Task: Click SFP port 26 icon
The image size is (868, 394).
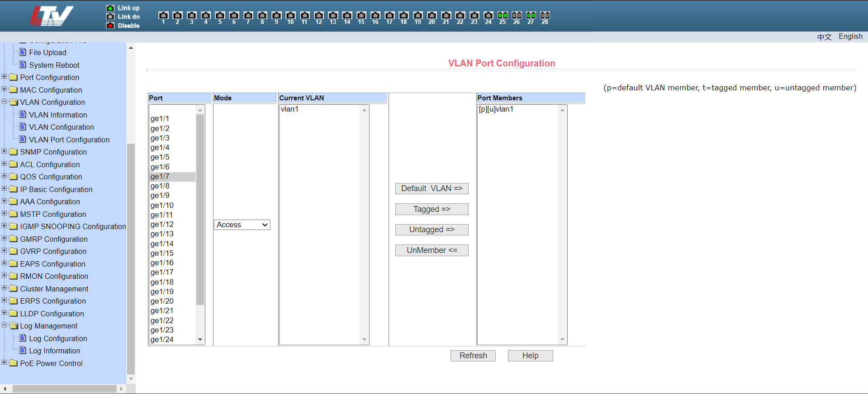Action: coord(517,15)
